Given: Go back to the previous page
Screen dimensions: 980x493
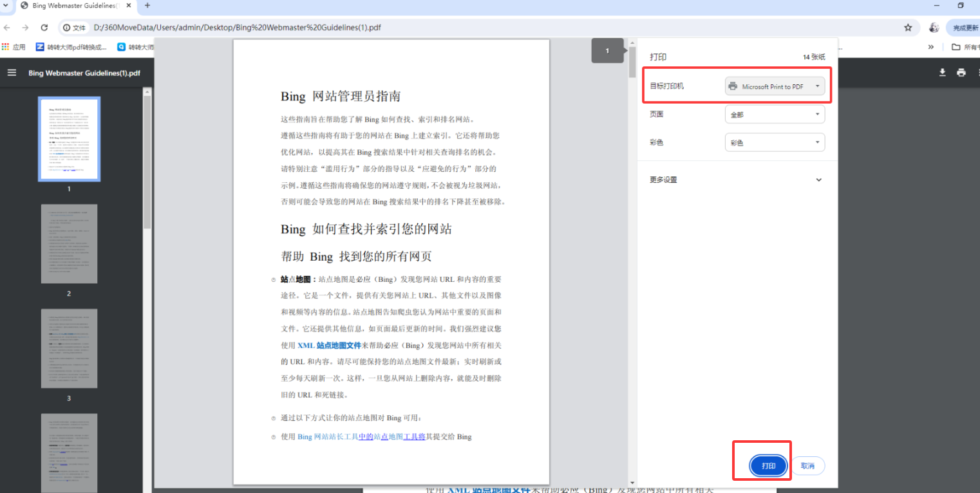Looking at the screenshot, I should (8, 27).
